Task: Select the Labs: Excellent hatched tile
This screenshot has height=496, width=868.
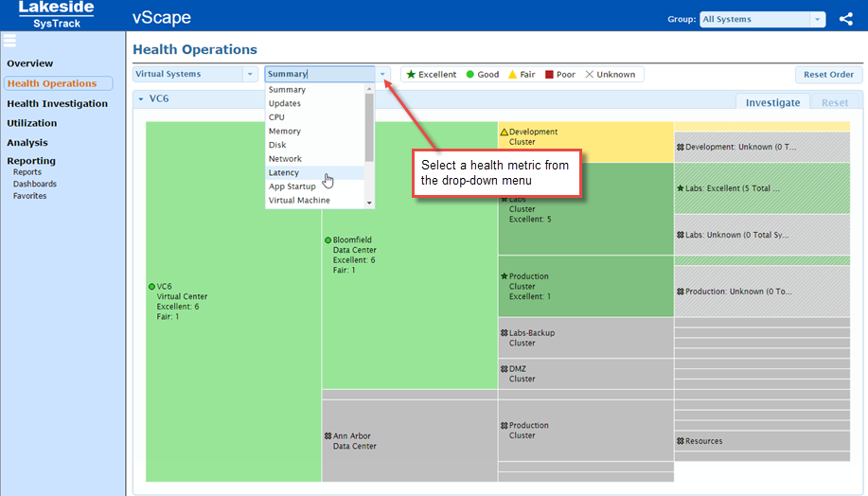Action: pos(762,188)
